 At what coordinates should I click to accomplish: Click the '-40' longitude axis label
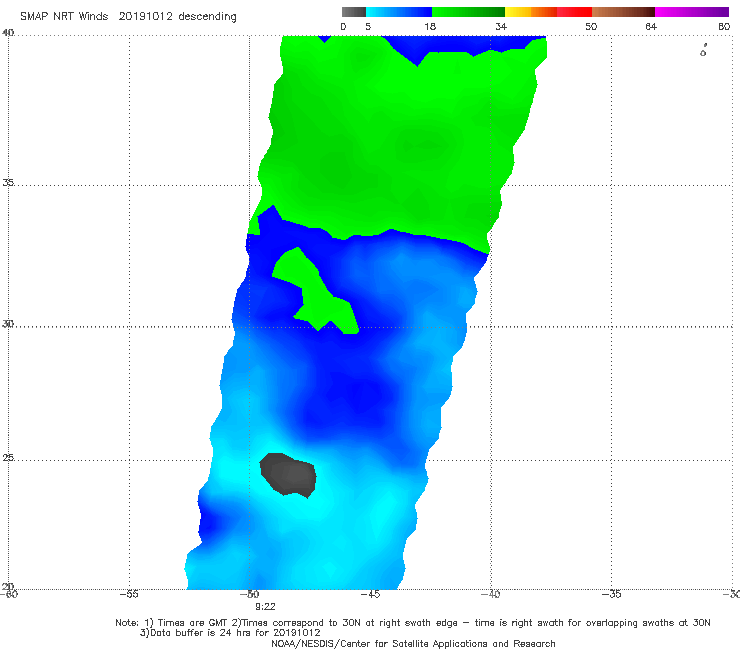click(490, 594)
